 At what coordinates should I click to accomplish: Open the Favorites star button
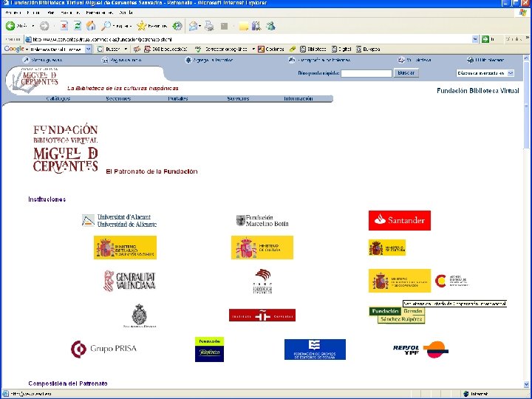coord(141,26)
